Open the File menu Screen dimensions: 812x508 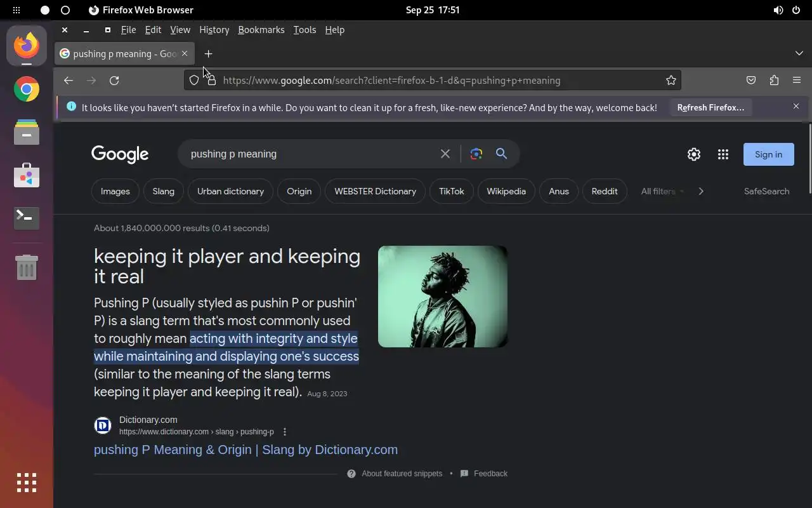click(129, 30)
